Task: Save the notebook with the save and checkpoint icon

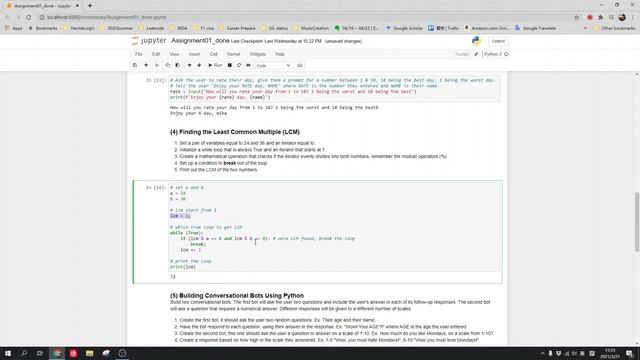Action: point(135,65)
